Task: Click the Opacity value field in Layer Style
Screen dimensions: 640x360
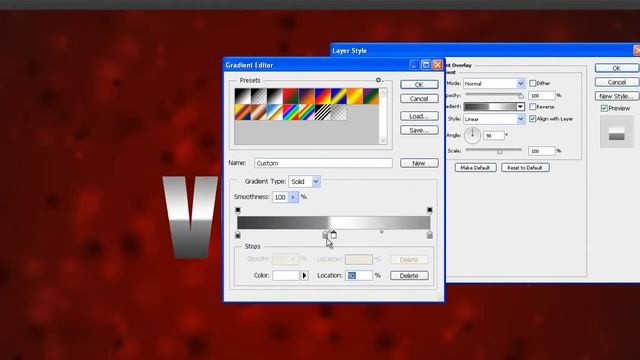Action: coord(542,96)
